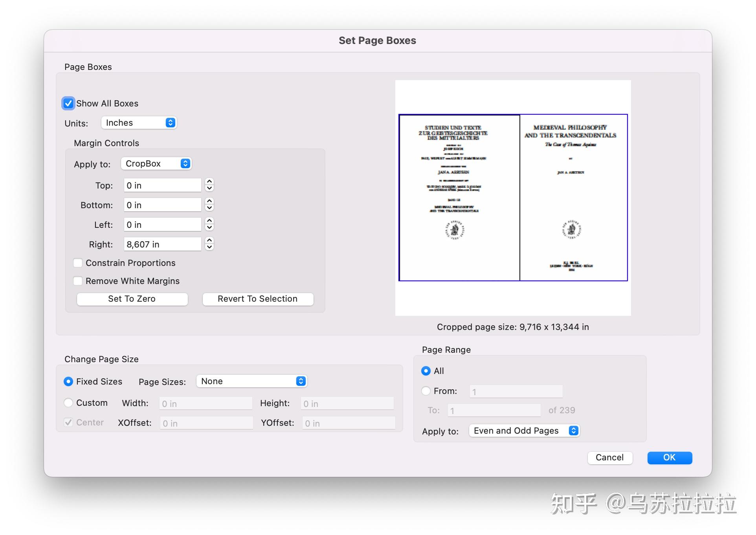Select the From radio button under Page Range

point(426,390)
